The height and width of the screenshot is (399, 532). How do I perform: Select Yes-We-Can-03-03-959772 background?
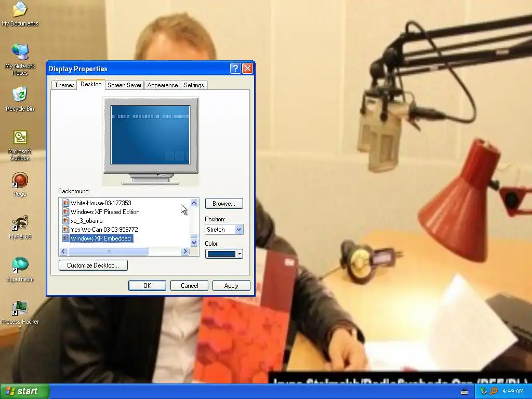[x=104, y=229]
